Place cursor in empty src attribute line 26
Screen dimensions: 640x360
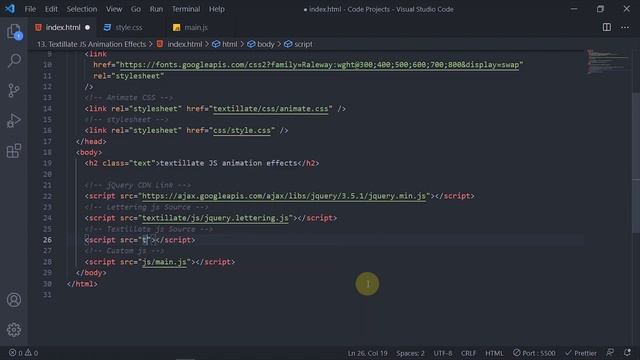(147, 240)
